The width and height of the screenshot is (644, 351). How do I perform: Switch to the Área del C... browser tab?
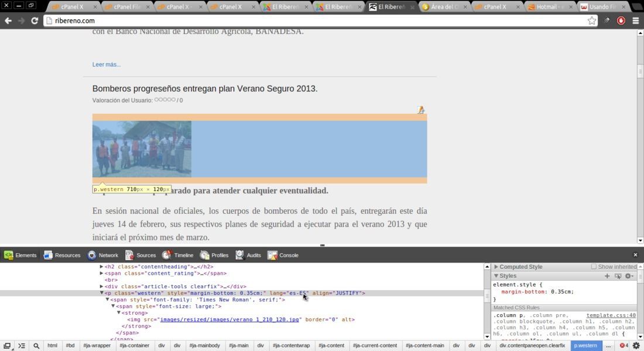[444, 7]
